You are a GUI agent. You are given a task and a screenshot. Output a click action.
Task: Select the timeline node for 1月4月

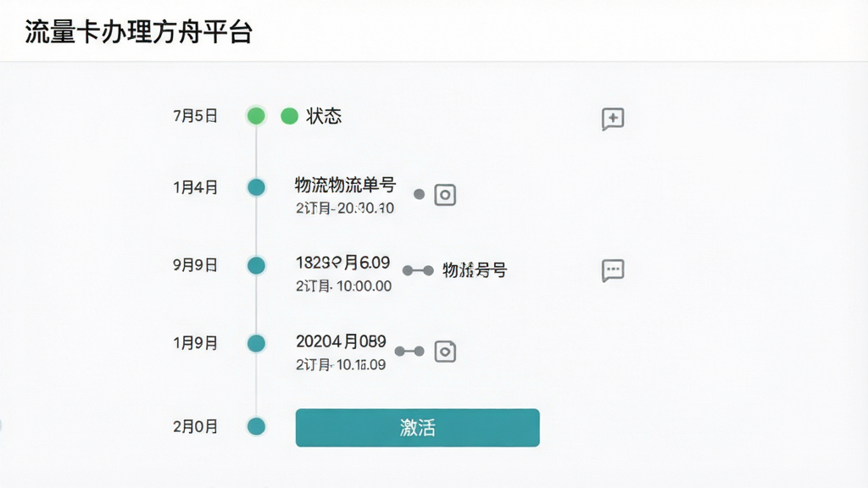pos(256,187)
